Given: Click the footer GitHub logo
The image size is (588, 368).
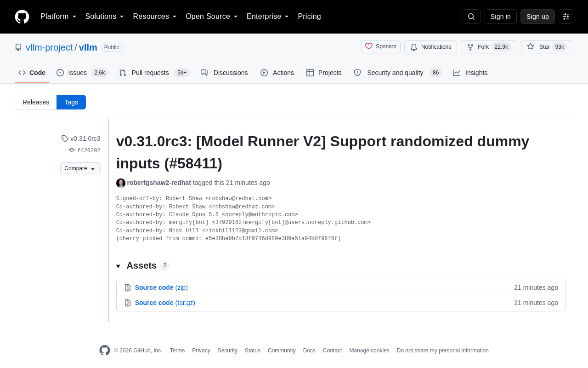Looking at the screenshot, I should (x=105, y=351).
